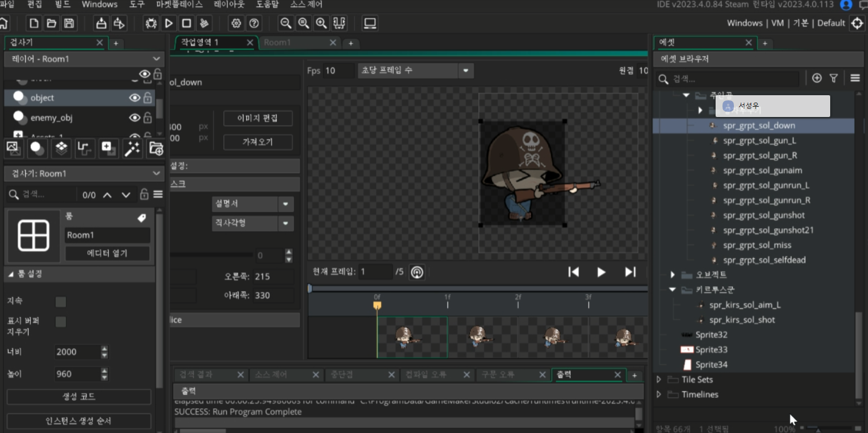Open the Asset Browser filter funnel

[x=834, y=78]
